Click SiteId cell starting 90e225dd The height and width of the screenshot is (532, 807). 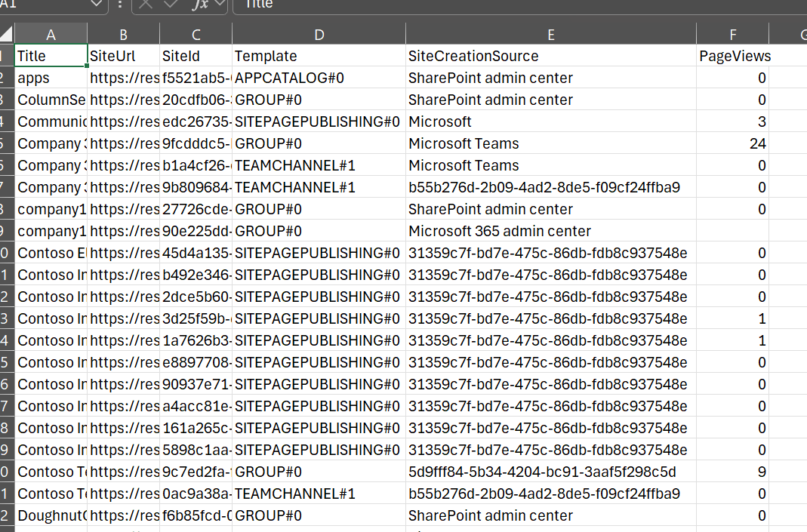(x=196, y=231)
